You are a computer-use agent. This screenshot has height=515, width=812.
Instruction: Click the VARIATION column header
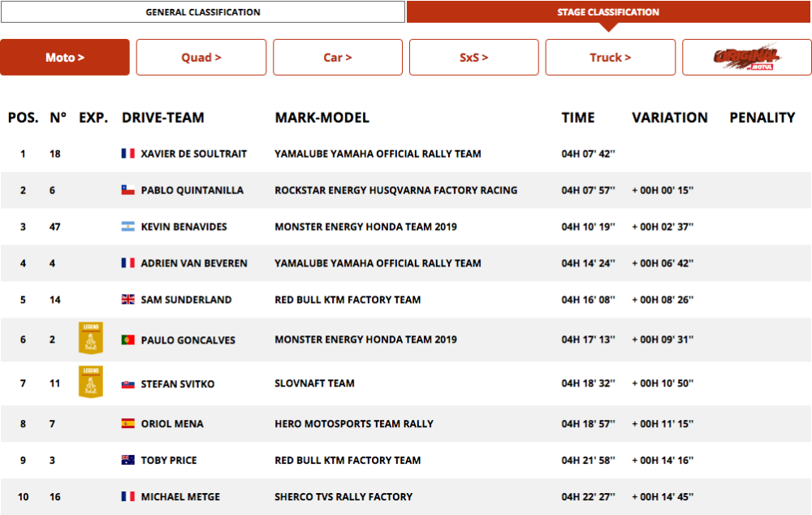(x=669, y=118)
